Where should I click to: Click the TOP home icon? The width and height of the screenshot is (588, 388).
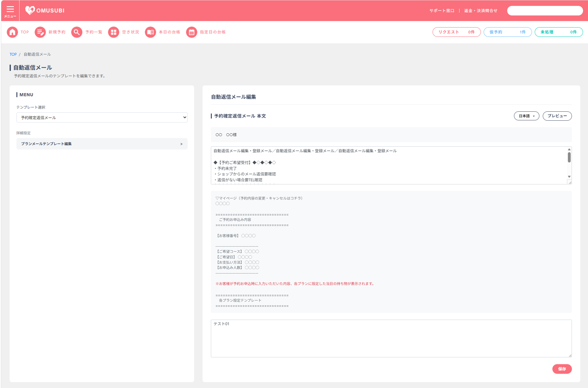12,32
